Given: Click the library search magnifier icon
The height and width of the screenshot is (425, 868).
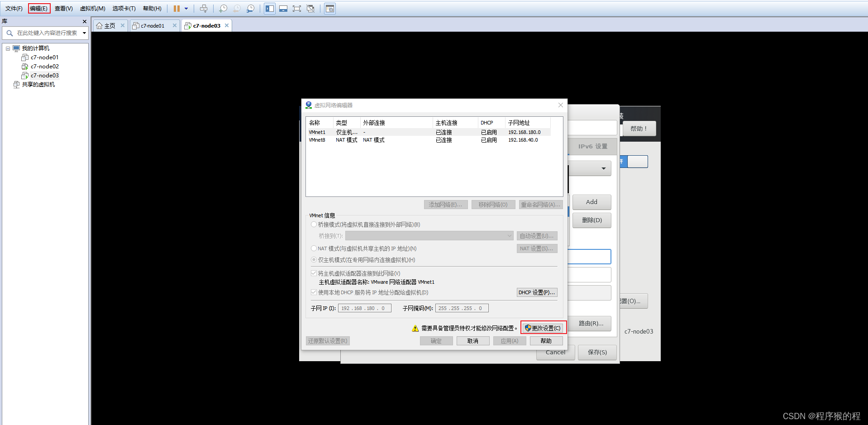Looking at the screenshot, I should click(10, 33).
